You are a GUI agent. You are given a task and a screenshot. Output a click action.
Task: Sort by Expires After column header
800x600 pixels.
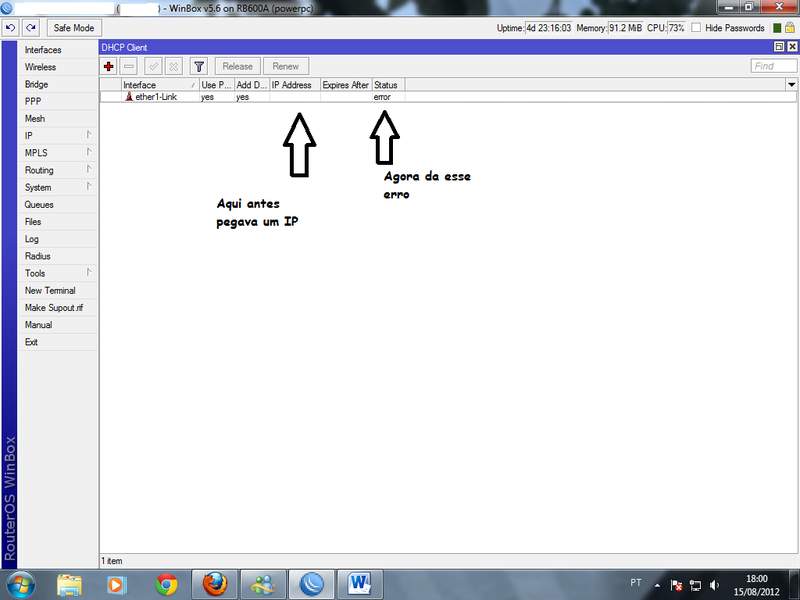(x=346, y=85)
